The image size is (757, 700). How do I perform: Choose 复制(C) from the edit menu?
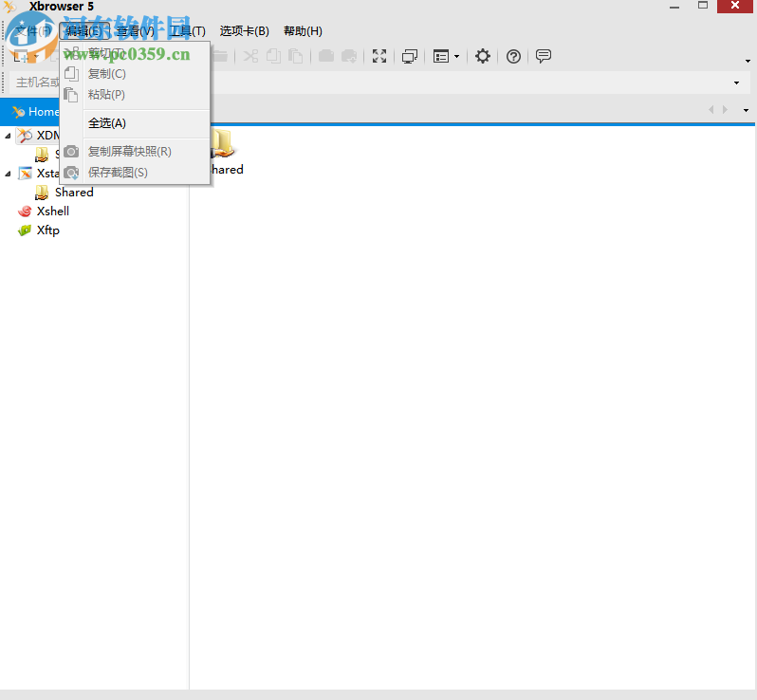click(137, 74)
